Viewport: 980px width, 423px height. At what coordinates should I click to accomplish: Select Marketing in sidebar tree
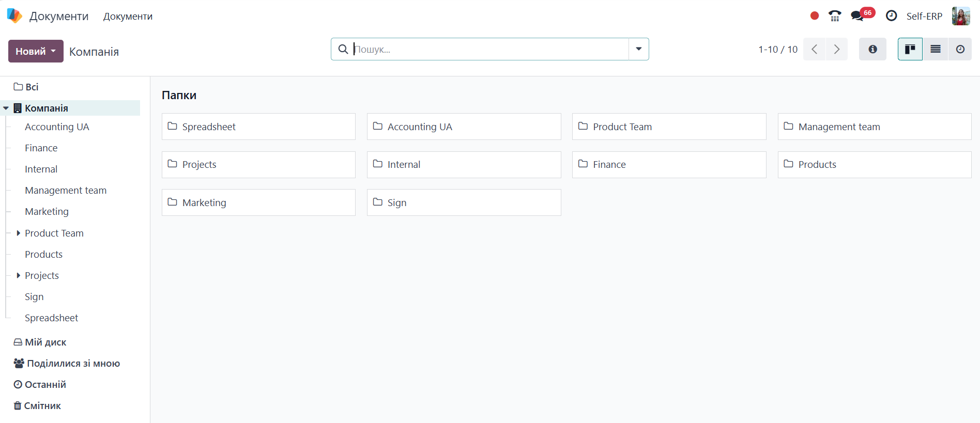pyautogui.click(x=47, y=211)
